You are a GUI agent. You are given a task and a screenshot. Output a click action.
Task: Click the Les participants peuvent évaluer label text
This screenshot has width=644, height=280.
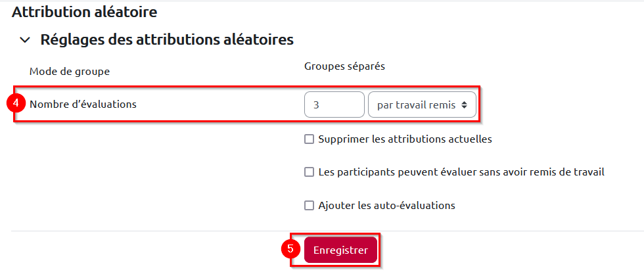coord(460,172)
